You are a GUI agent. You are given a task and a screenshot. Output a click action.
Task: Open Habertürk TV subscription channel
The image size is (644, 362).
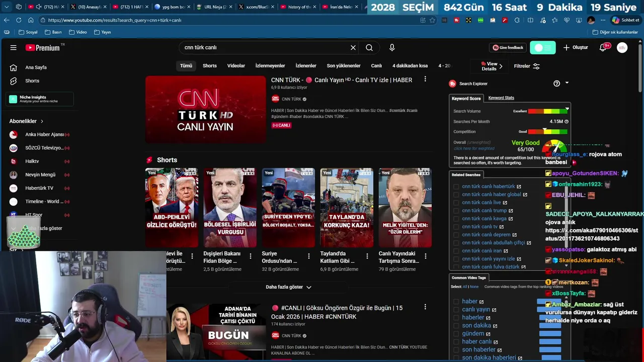pyautogui.click(x=39, y=188)
